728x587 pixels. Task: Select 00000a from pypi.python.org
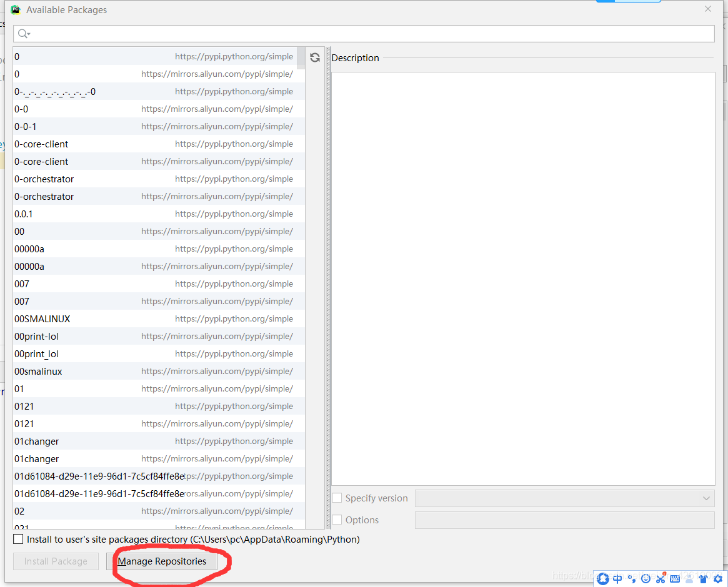159,249
